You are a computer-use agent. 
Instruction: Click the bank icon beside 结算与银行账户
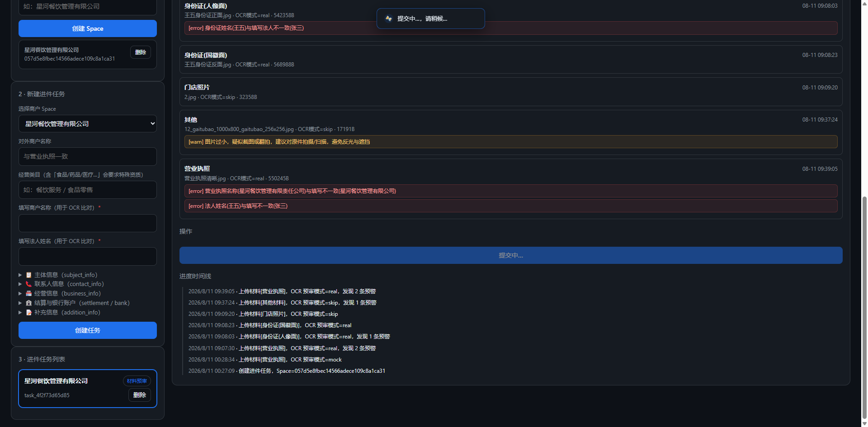tap(29, 303)
